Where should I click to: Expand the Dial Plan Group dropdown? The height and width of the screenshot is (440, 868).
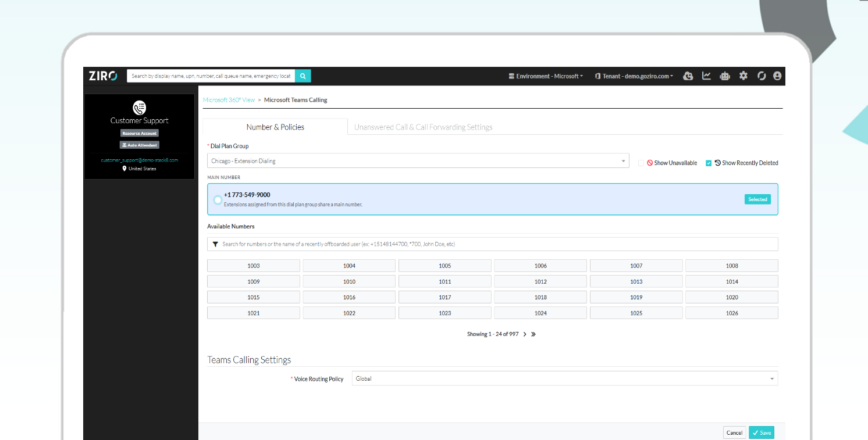click(x=418, y=161)
